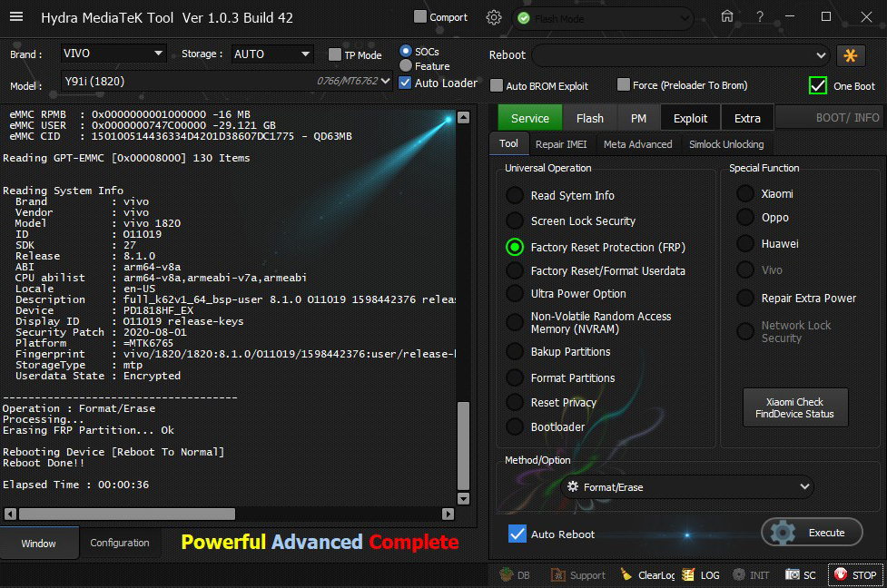887x588 pixels.
Task: Click Xiaomi Check FindDevice Status button
Action: pyautogui.click(x=794, y=408)
